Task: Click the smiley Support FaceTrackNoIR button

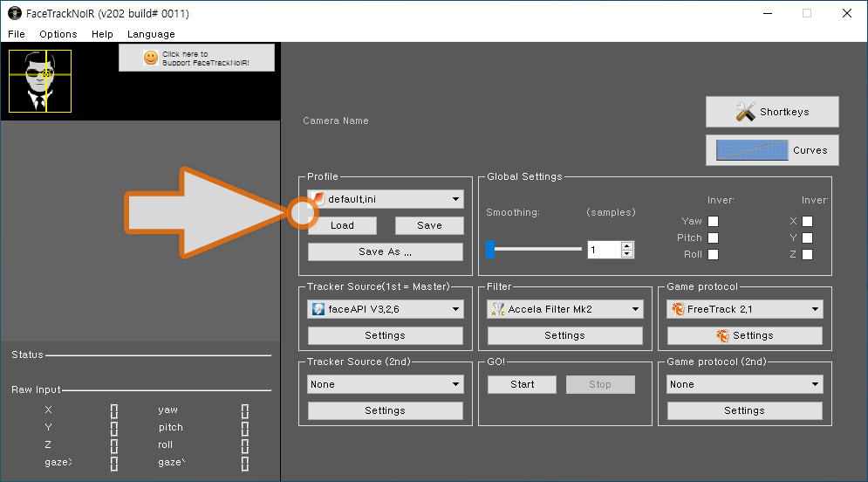Action: tap(196, 58)
